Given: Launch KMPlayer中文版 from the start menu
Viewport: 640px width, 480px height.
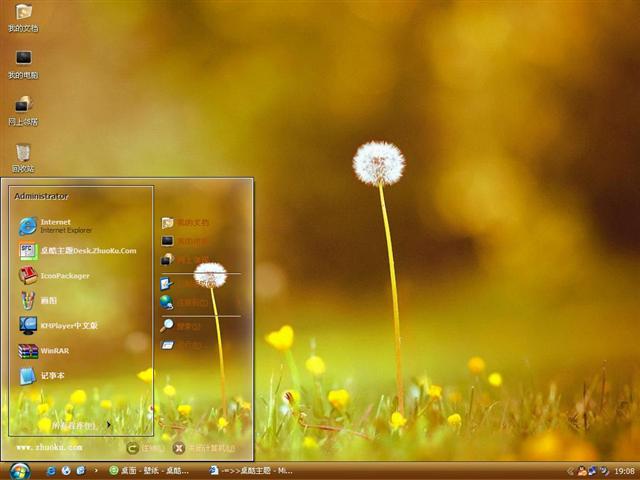Looking at the screenshot, I should (58, 326).
